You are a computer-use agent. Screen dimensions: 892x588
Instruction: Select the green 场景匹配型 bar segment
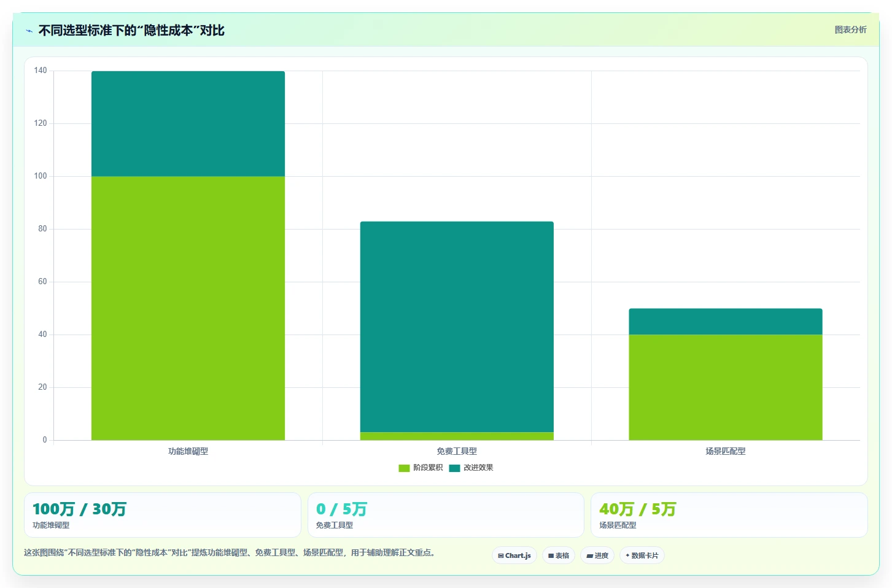click(726, 387)
